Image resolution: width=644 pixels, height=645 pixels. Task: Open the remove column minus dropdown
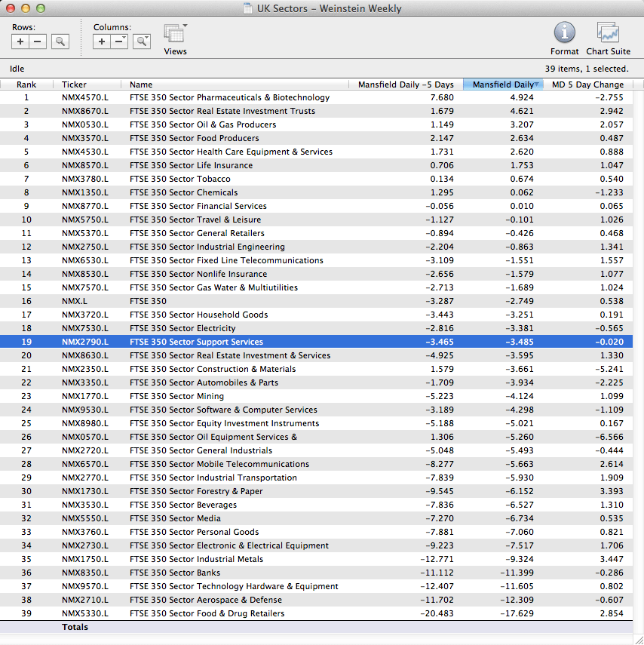pos(119,41)
